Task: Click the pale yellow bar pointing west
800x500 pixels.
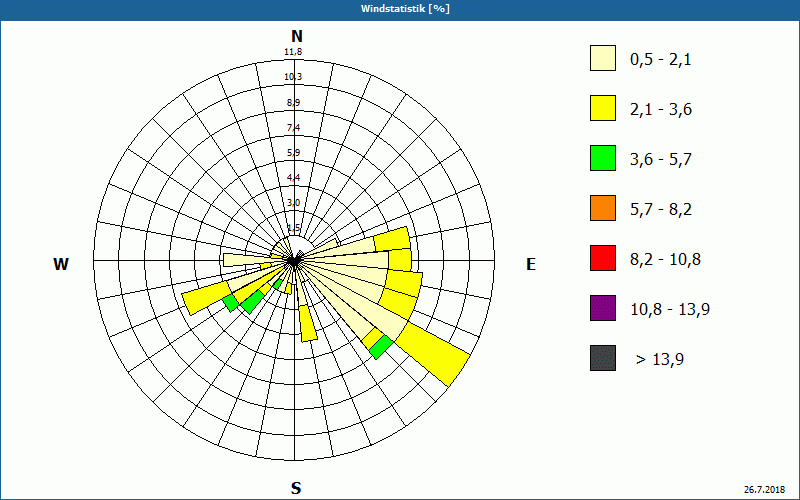Action: (x=248, y=260)
